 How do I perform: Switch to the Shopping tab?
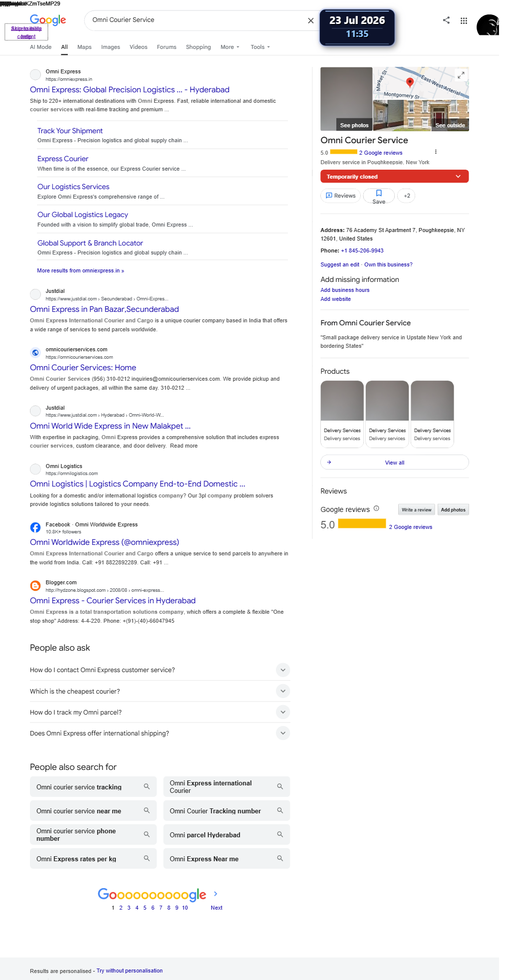click(198, 47)
